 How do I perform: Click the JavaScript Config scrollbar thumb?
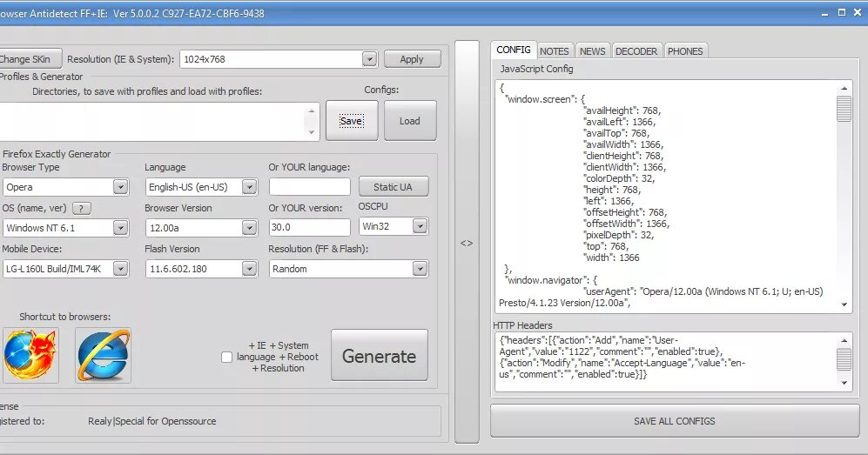coord(844,109)
